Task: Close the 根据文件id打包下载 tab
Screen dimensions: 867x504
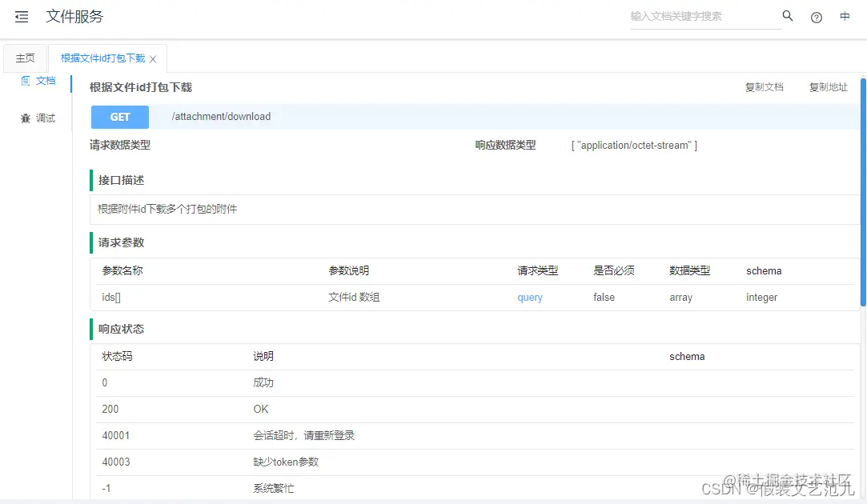Action: click(153, 59)
